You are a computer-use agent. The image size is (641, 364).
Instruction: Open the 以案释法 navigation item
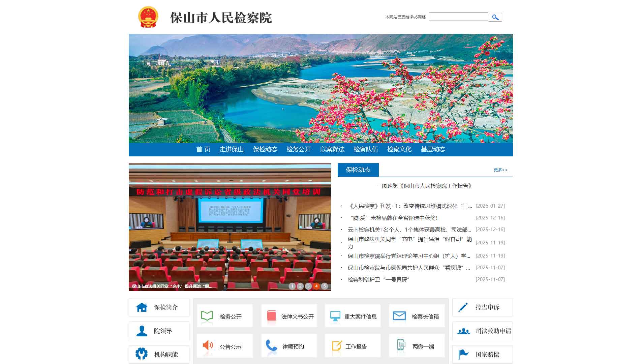coord(332,149)
